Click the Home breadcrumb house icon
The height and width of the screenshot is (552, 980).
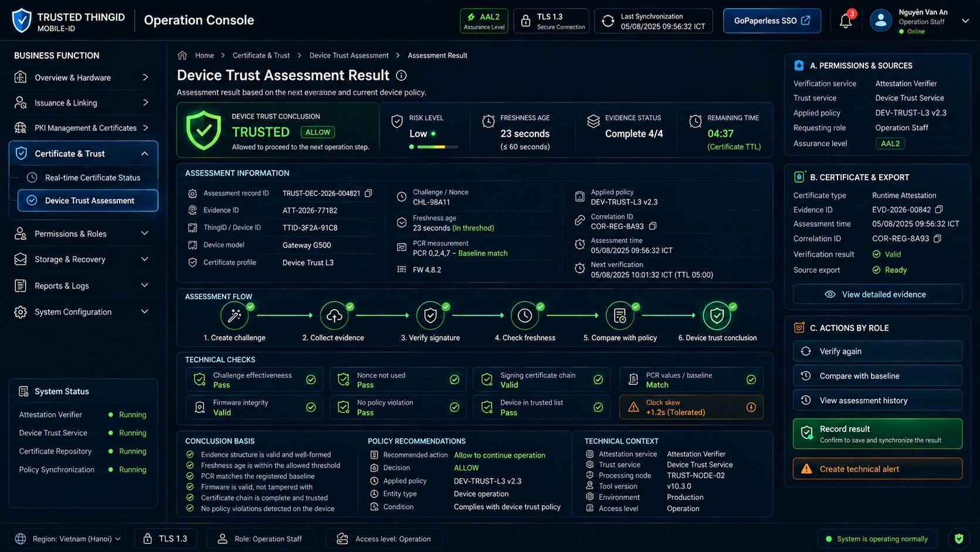pyautogui.click(x=182, y=55)
